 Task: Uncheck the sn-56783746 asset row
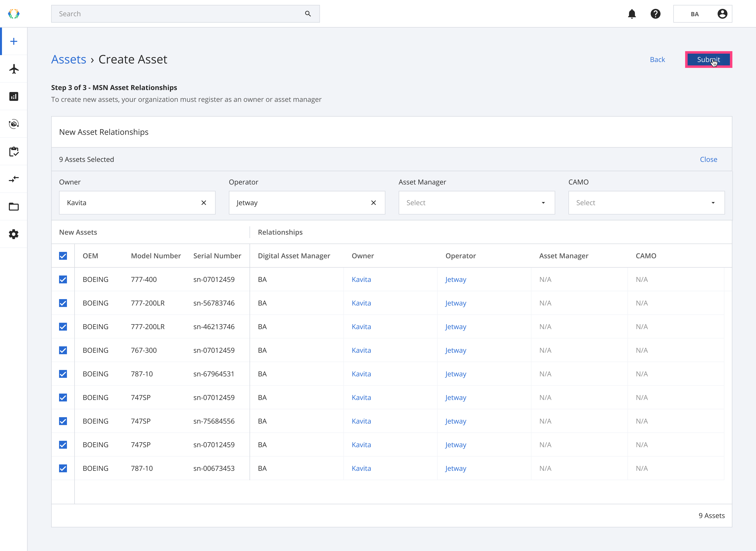coord(63,303)
